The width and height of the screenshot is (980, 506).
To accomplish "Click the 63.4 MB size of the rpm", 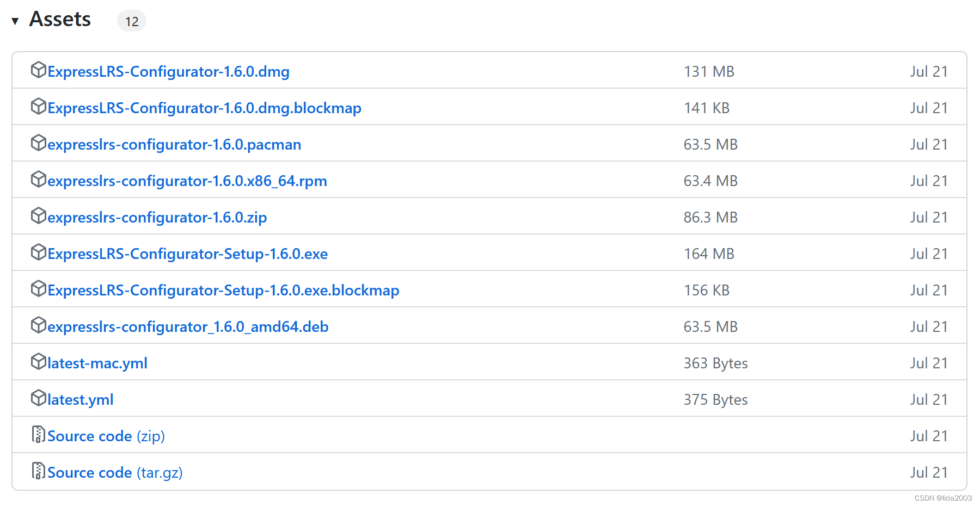I will tap(710, 181).
